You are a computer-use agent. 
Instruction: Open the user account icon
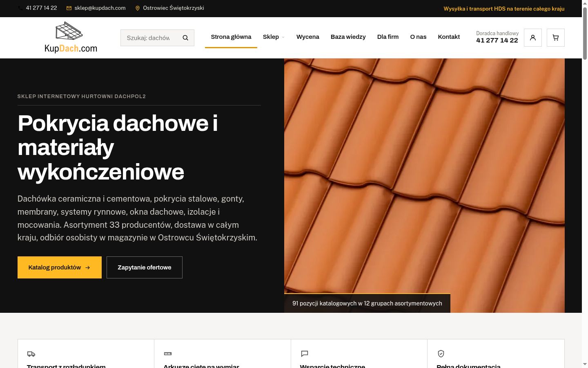(533, 38)
